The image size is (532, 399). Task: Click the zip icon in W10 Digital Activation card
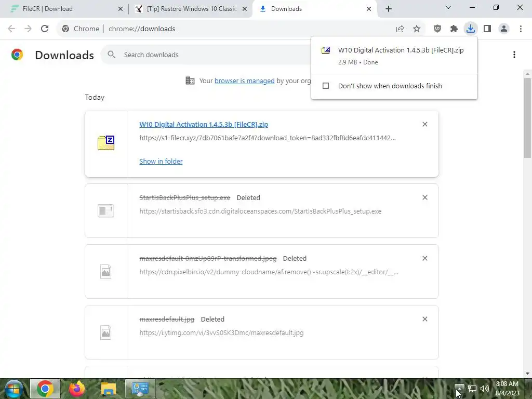tap(106, 143)
